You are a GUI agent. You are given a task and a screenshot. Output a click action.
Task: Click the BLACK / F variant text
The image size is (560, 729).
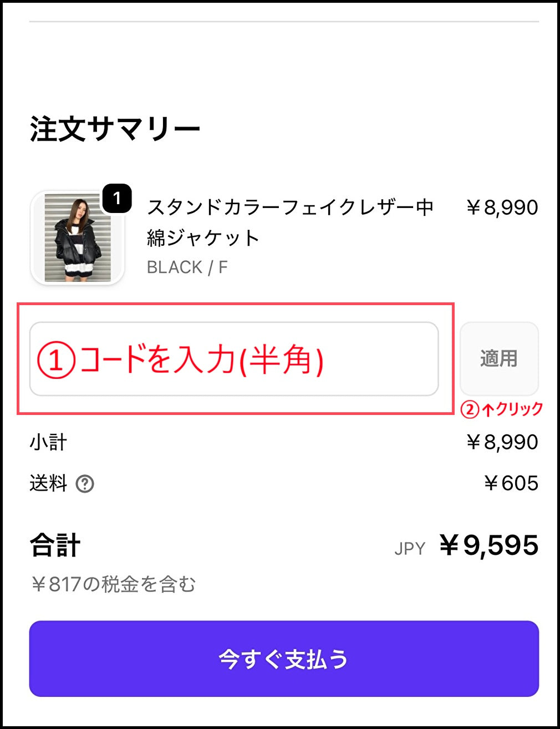pyautogui.click(x=187, y=267)
